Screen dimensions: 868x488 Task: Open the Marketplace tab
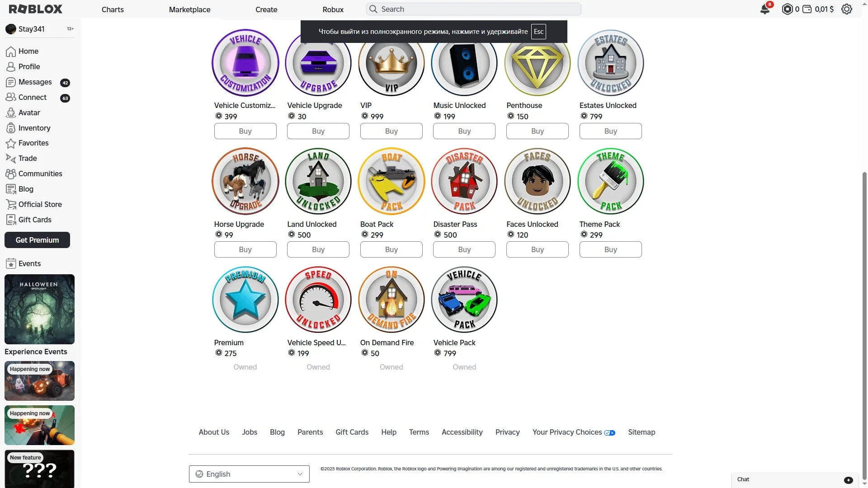pyautogui.click(x=189, y=9)
